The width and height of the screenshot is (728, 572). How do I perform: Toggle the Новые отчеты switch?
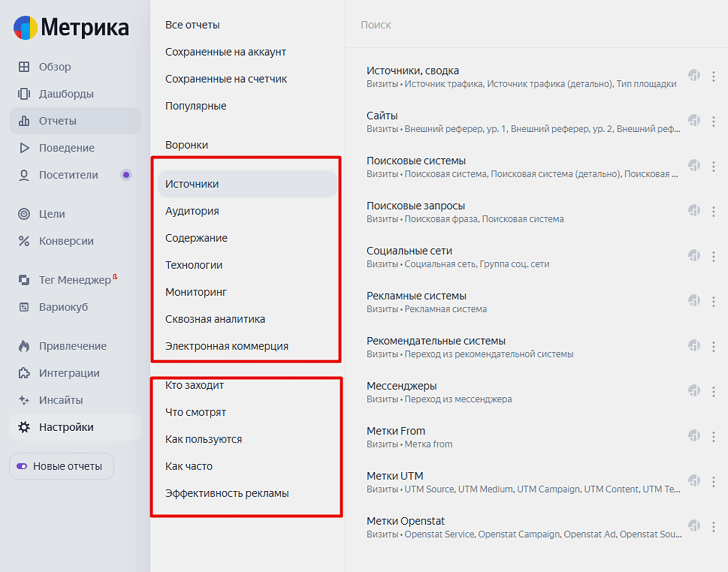[x=22, y=467]
